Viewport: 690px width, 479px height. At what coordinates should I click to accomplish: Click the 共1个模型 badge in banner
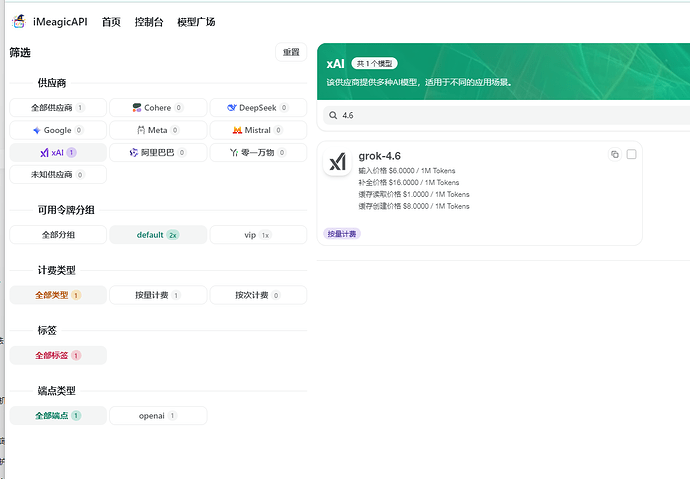pyautogui.click(x=374, y=64)
